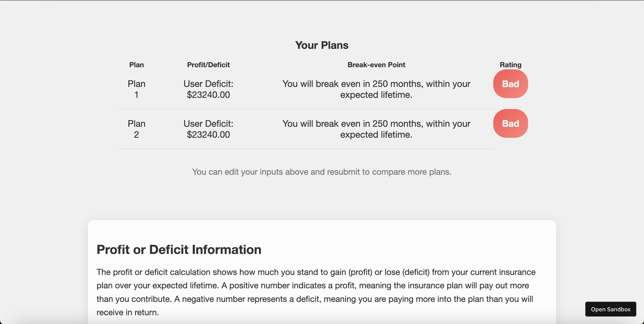Screen dimensions: 644x324
Task: Select the Plan 1 name cell
Action: [136, 89]
